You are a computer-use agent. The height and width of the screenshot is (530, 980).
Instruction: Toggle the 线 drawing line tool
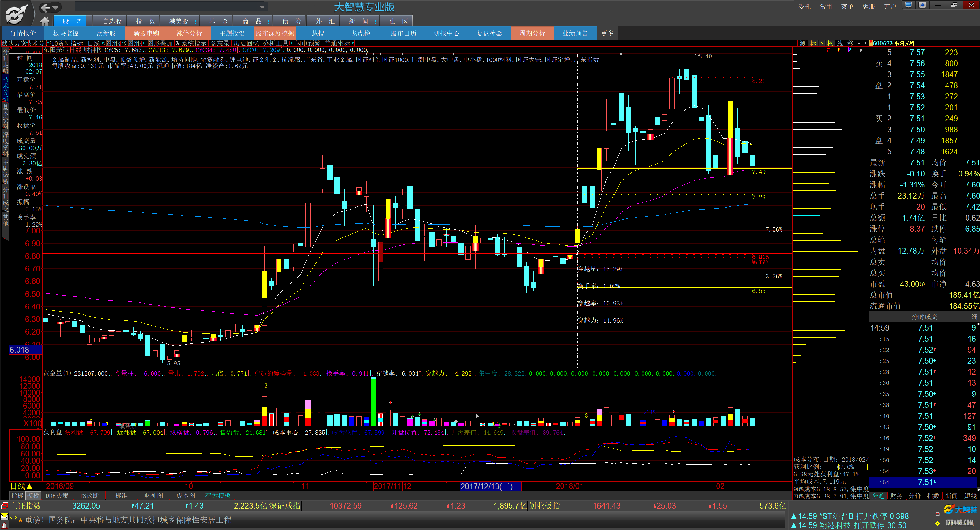(840, 44)
